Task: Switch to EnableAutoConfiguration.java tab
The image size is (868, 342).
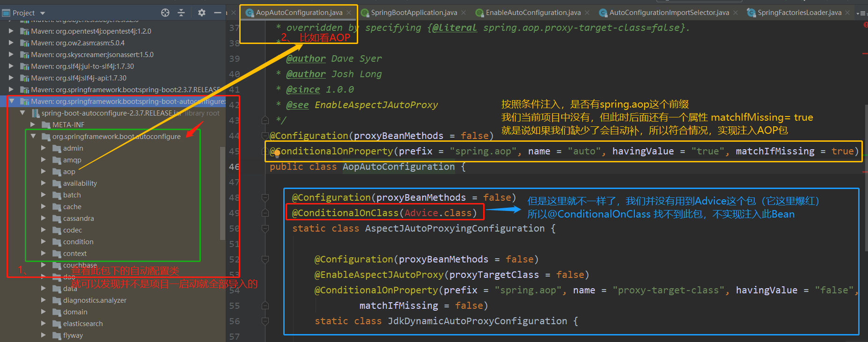Action: click(x=533, y=13)
